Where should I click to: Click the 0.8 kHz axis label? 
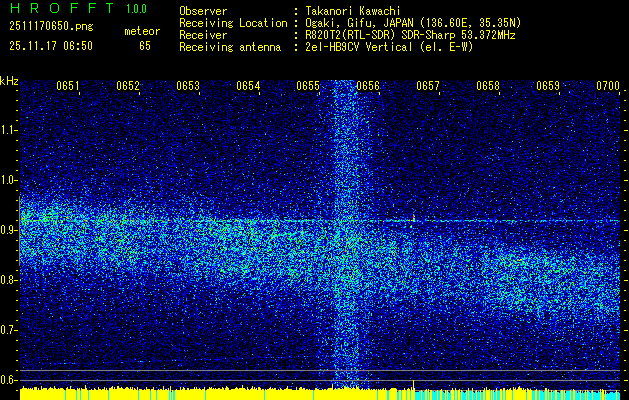(9, 280)
